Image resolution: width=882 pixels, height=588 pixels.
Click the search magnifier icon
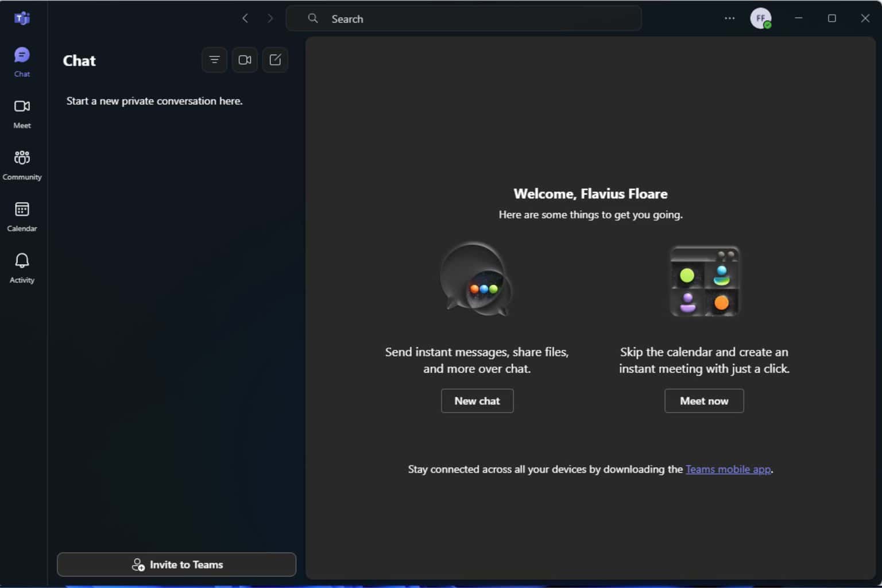click(x=313, y=18)
